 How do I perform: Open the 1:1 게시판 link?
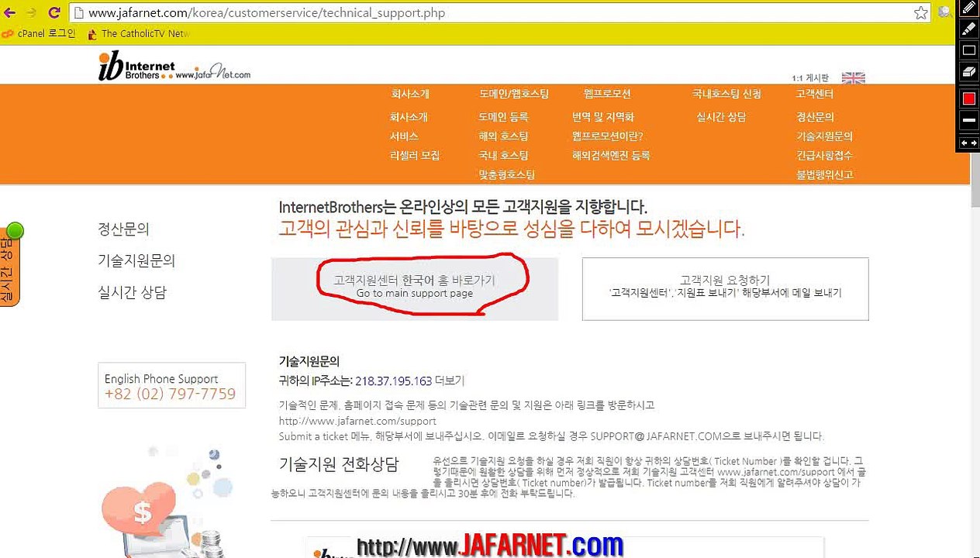coord(810,78)
